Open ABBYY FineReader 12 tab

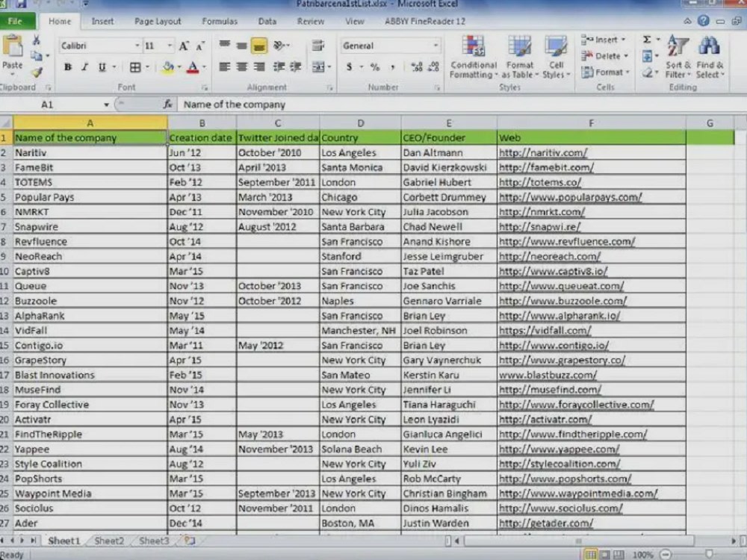tap(425, 22)
